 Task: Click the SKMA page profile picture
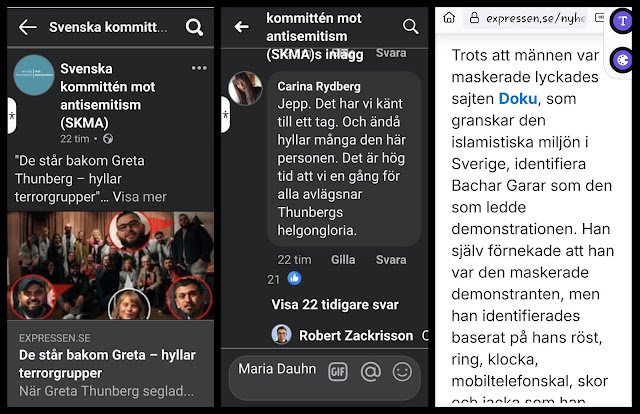pos(34,75)
